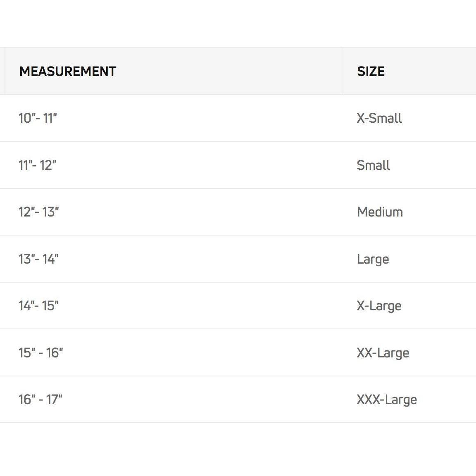Click the MEASUREMENT column header
476x476 pixels.
[x=68, y=71]
